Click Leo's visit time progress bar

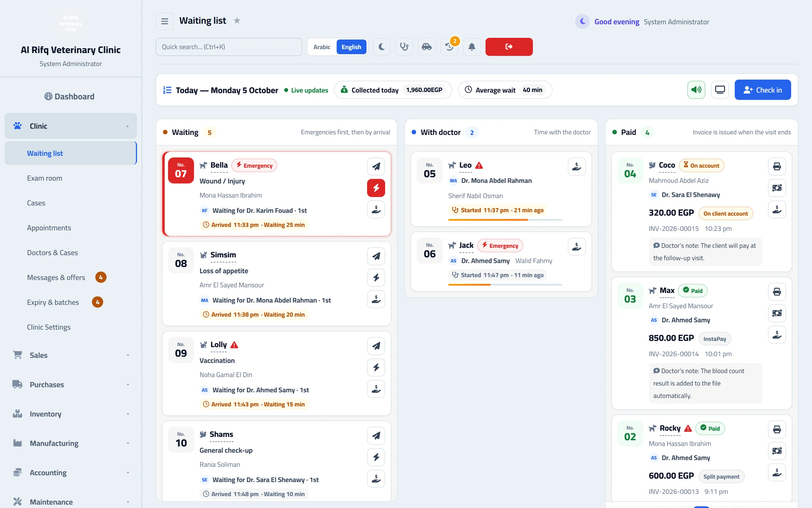505,220
